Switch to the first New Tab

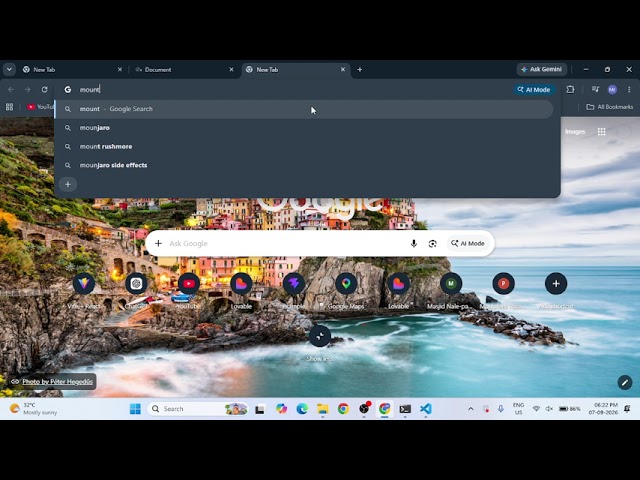click(x=73, y=70)
